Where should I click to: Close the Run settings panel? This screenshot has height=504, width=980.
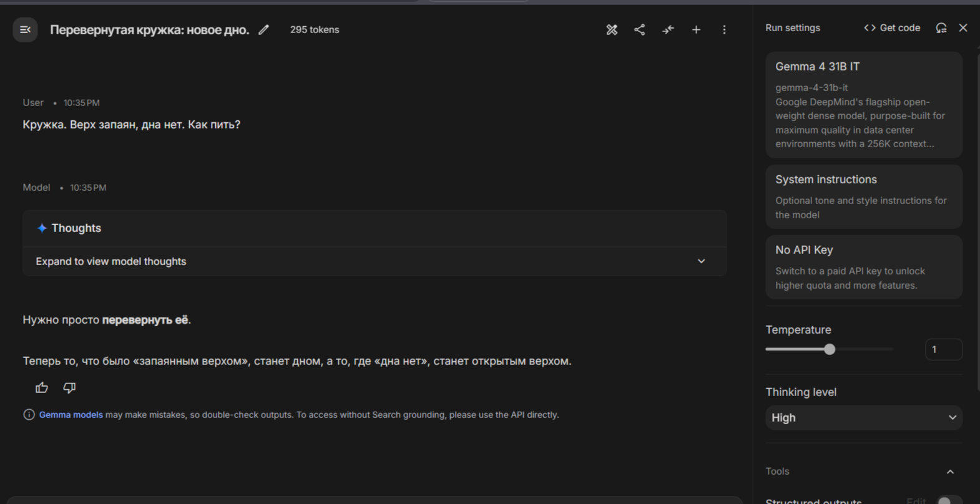coord(963,27)
